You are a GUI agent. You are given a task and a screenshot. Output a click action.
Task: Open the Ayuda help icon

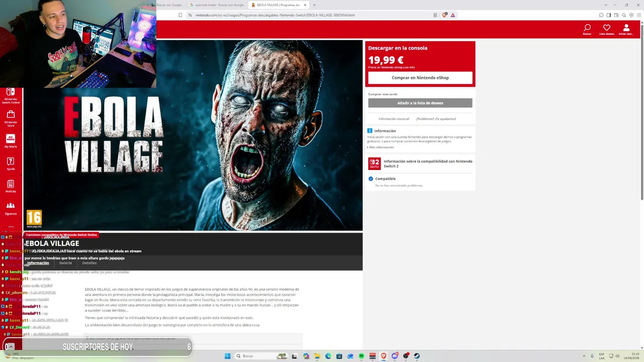[11, 164]
